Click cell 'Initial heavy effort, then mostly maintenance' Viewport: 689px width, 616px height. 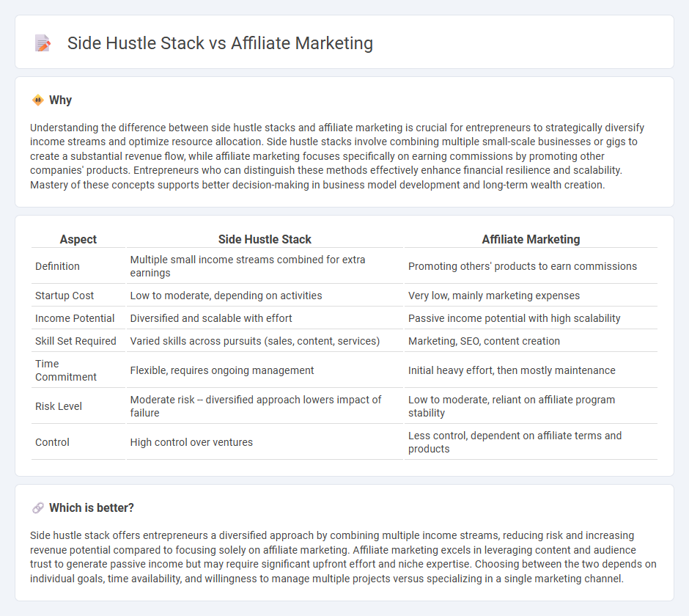pyautogui.click(x=531, y=370)
